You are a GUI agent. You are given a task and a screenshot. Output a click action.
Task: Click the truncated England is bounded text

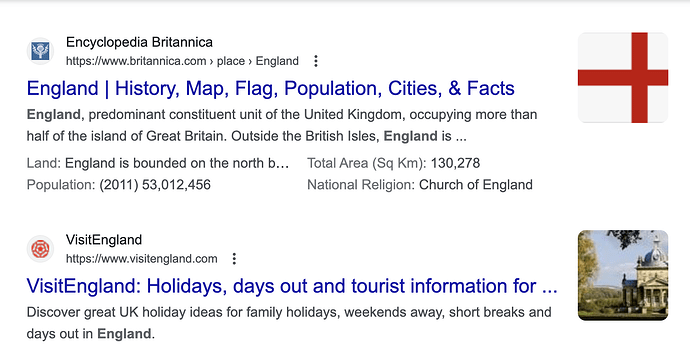177,163
